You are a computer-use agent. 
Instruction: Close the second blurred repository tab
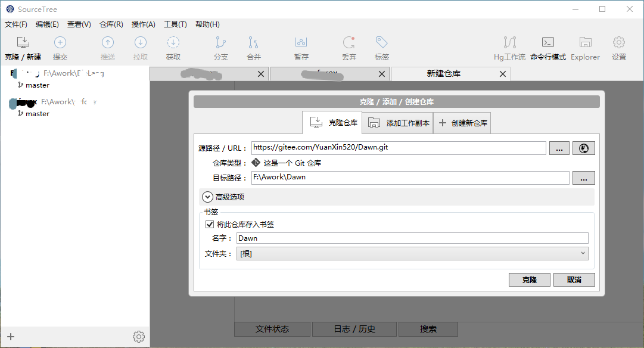tap(381, 74)
